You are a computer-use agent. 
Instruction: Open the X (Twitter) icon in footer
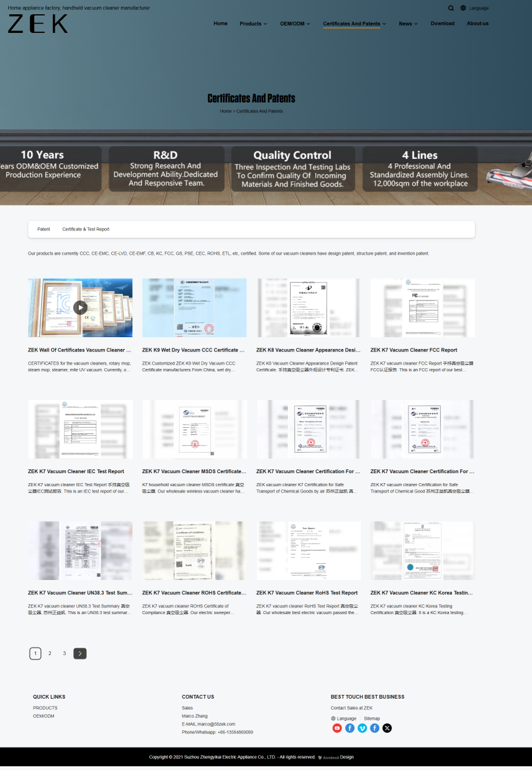point(387,728)
